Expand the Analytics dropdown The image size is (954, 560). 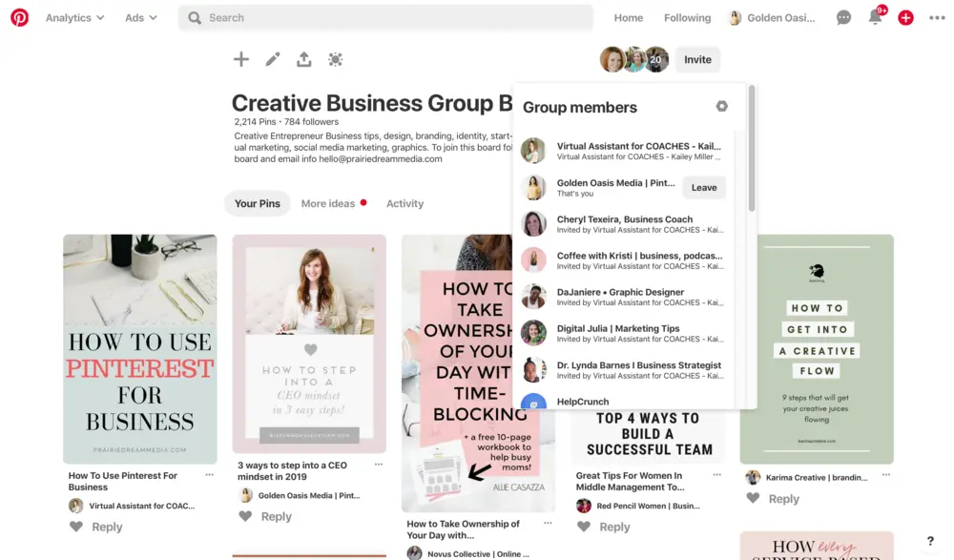tap(74, 18)
